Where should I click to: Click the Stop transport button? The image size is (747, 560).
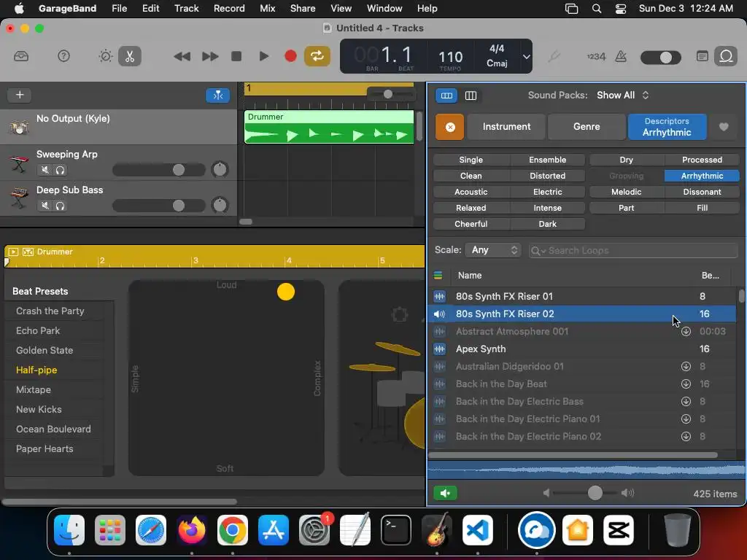pyautogui.click(x=236, y=57)
